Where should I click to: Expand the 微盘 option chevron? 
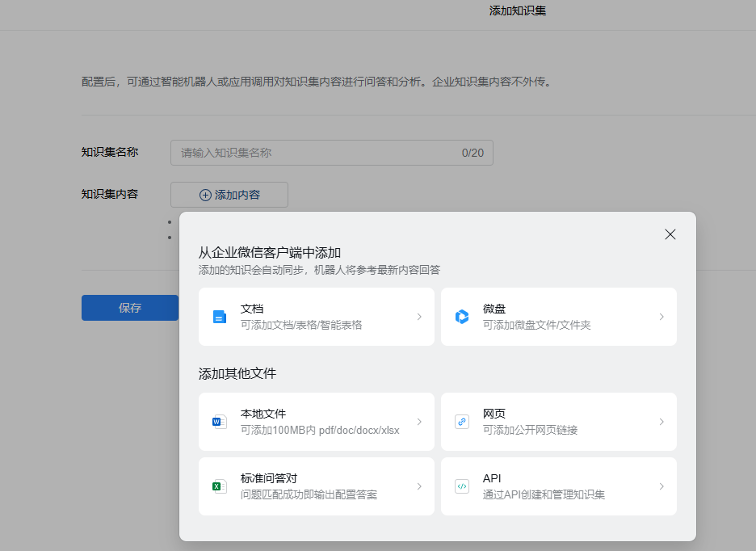pyautogui.click(x=661, y=317)
